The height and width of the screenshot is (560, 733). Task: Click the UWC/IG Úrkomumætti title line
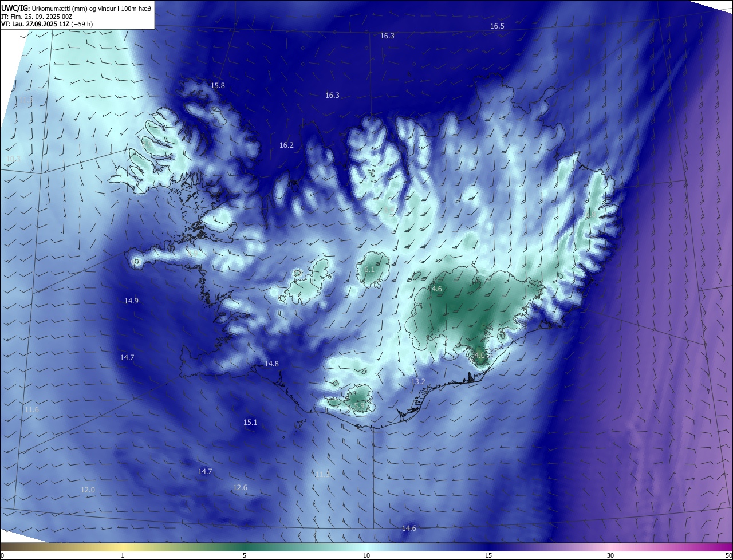click(76, 7)
